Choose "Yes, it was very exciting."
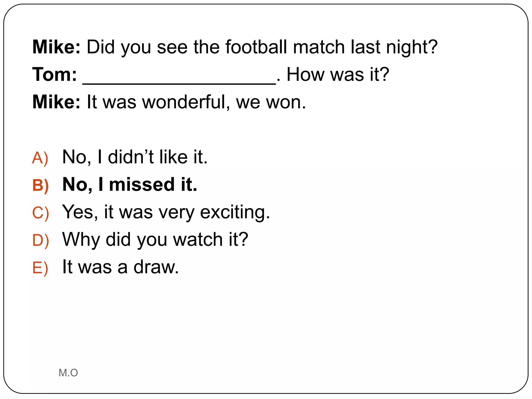The height and width of the screenshot is (399, 532). pyautogui.click(x=166, y=212)
